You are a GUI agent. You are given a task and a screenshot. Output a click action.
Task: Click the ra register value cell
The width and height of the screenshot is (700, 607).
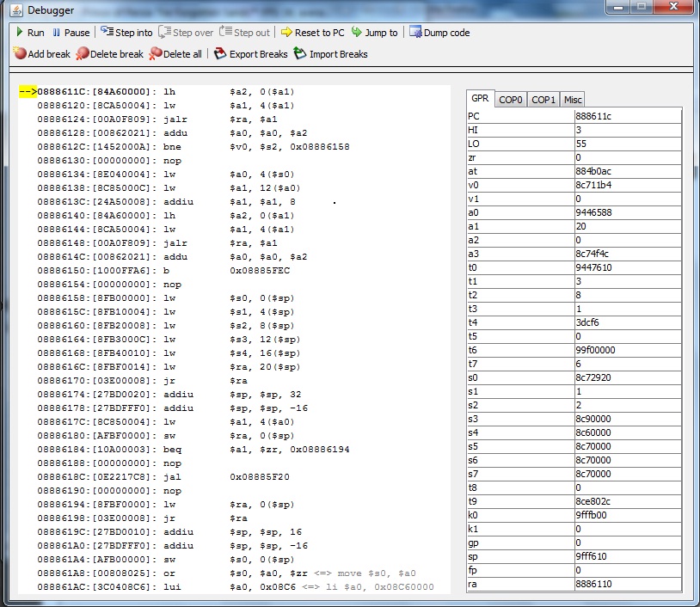[x=627, y=585]
